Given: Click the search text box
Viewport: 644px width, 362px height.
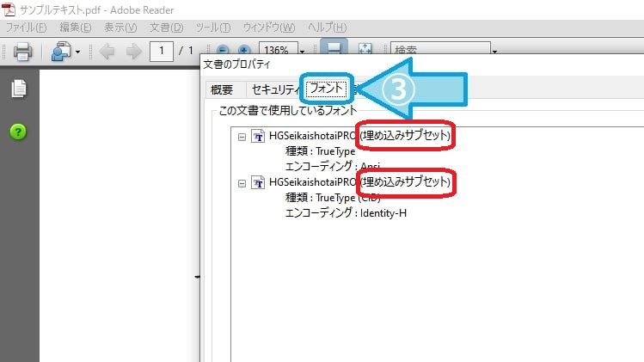Looking at the screenshot, I should 440,48.
